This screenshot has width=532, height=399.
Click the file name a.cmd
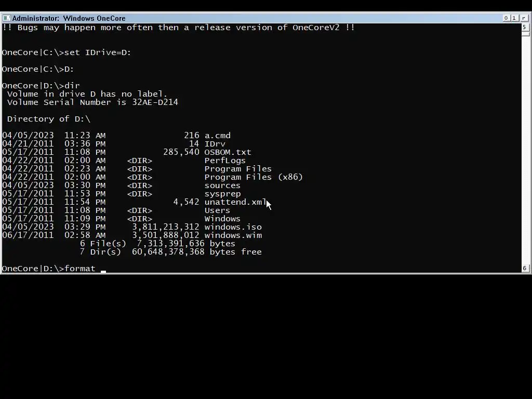point(218,136)
